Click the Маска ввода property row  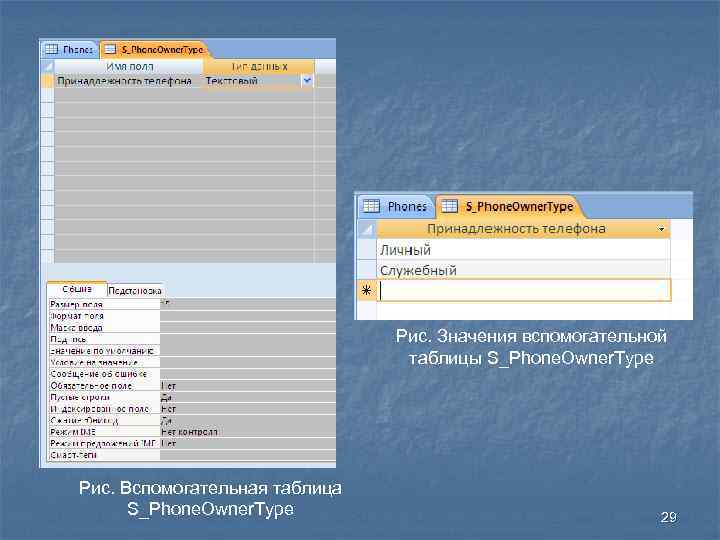click(x=192, y=327)
